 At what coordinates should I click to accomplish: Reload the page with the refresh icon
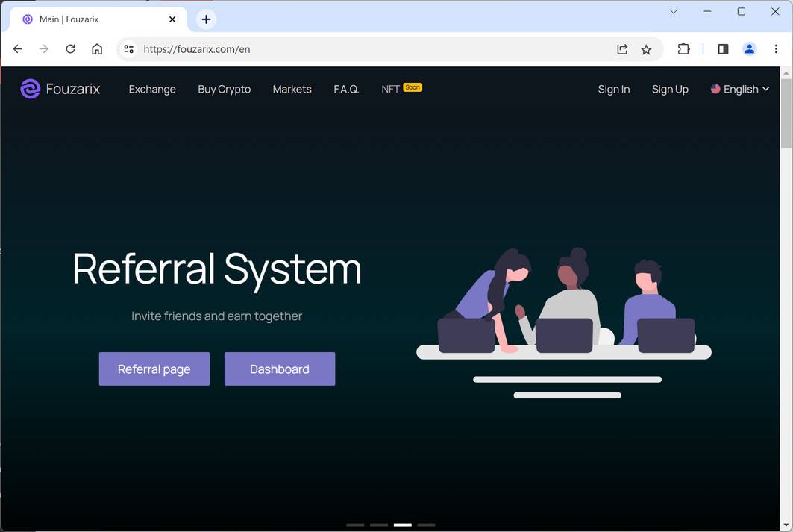point(70,48)
